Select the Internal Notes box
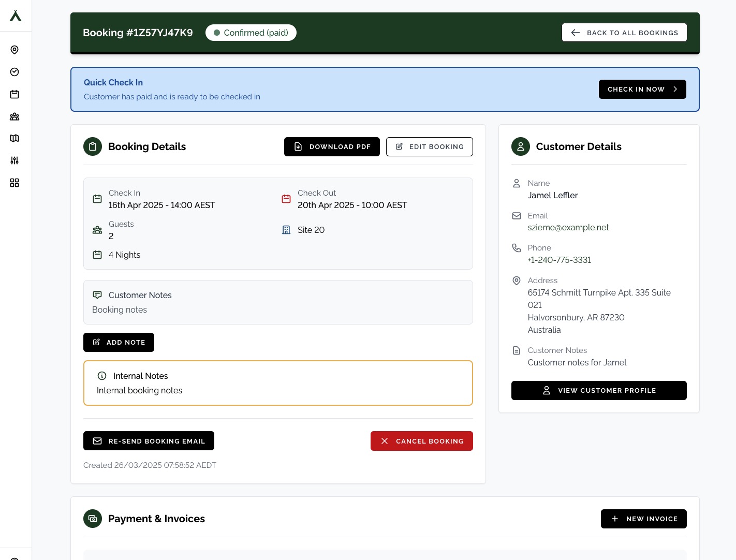736x560 pixels. coord(278,383)
